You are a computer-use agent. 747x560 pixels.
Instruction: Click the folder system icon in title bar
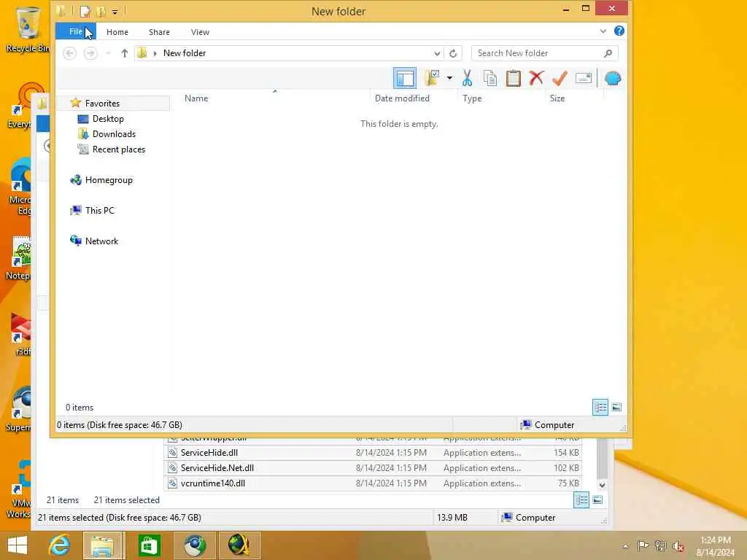(61, 10)
